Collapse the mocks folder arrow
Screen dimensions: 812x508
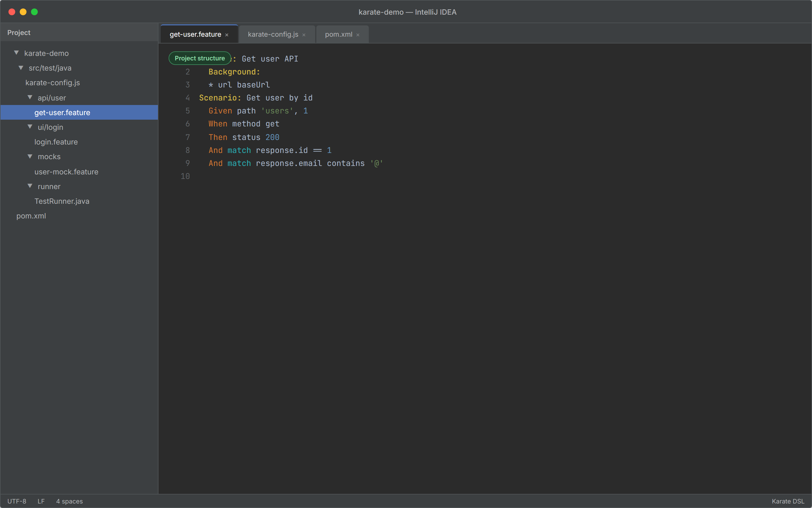click(30, 156)
